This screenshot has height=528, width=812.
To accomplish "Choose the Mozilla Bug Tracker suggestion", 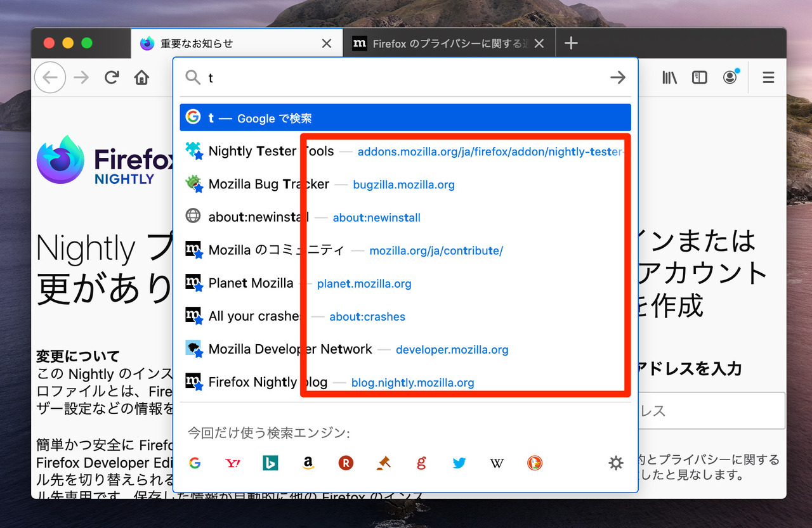I will [x=405, y=184].
